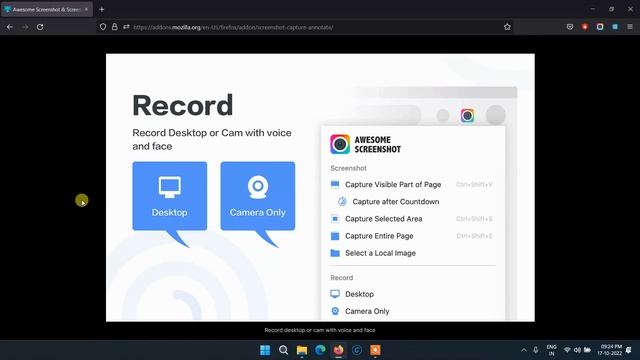Click the Record preview screenshot image
Image resolution: width=640 pixels, height=360 pixels.
[320, 187]
